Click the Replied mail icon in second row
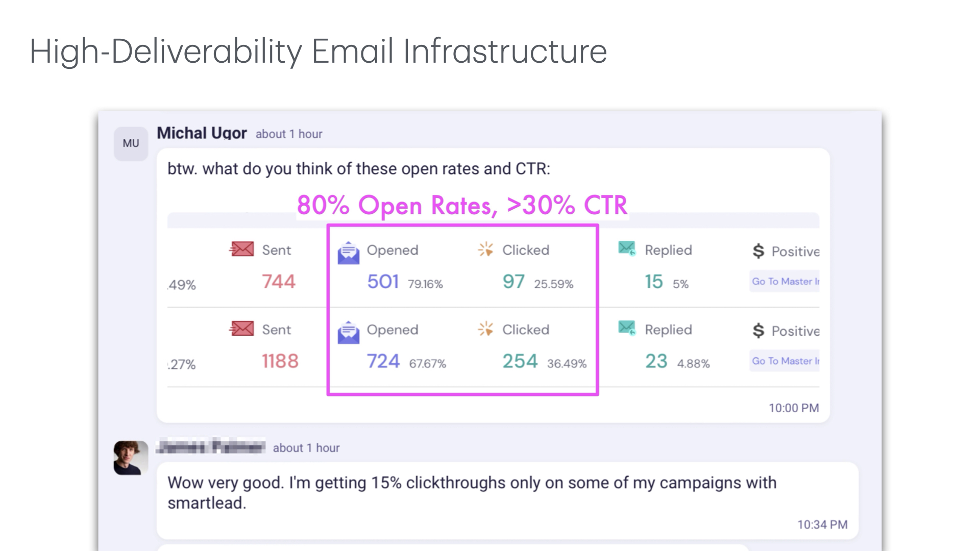This screenshot has height=551, width=980. [627, 328]
